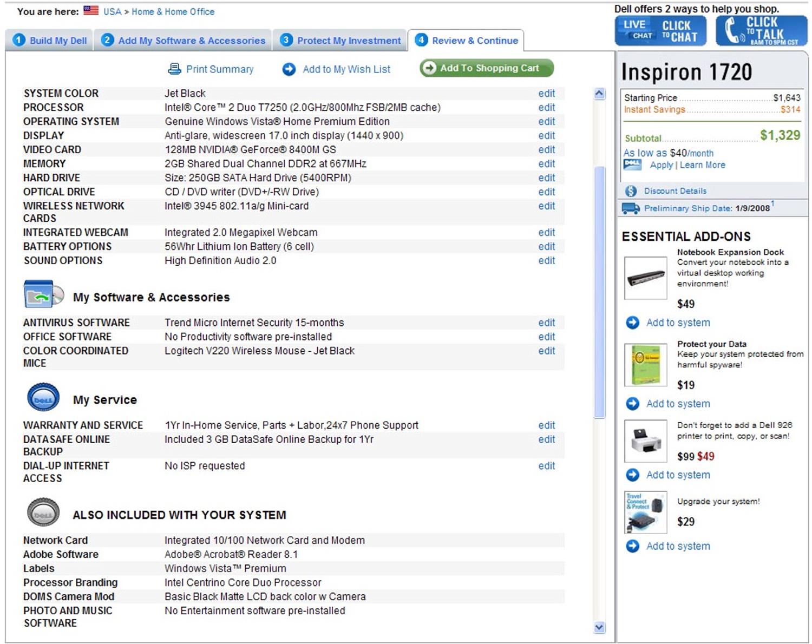Edit the DataSafe Online Backup option
This screenshot has height=644, width=812.
[547, 439]
